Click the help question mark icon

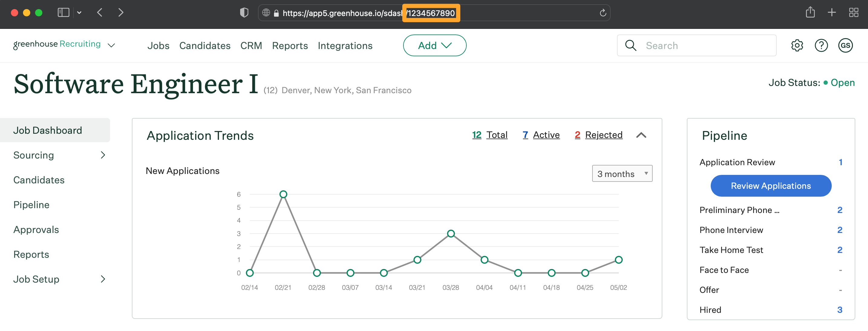coord(821,45)
